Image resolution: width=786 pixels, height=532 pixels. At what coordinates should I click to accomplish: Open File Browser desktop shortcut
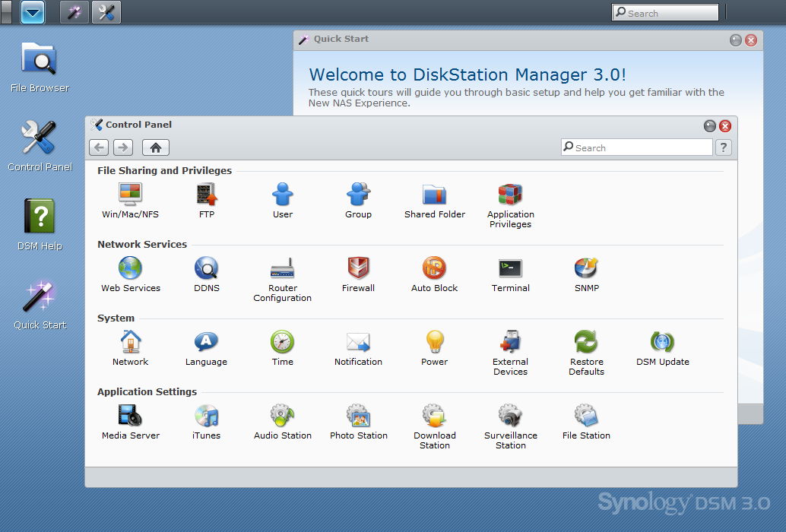pos(40,67)
